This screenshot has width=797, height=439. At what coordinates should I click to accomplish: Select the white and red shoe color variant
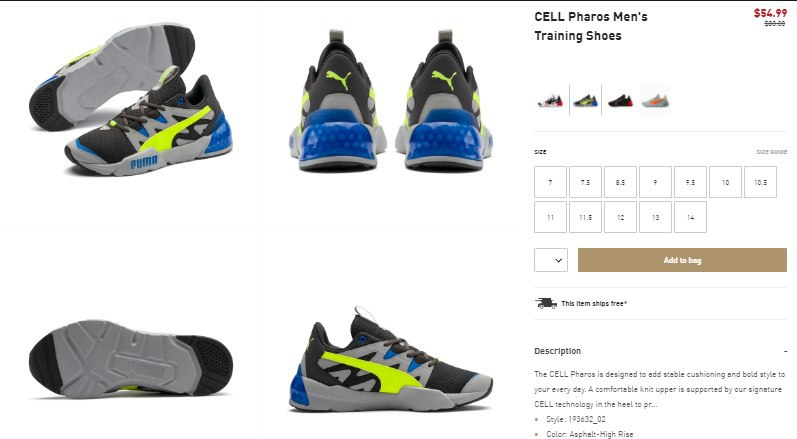click(550, 100)
